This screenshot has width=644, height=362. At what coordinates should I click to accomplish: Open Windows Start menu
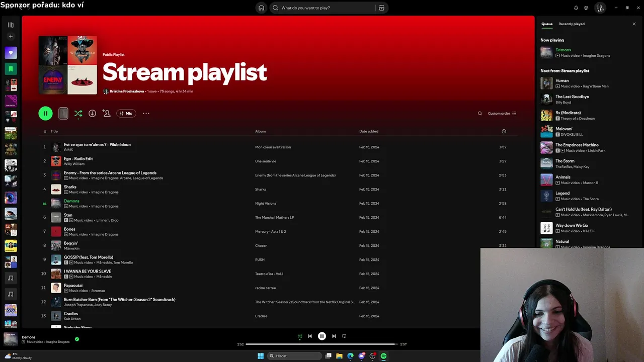tap(261, 356)
